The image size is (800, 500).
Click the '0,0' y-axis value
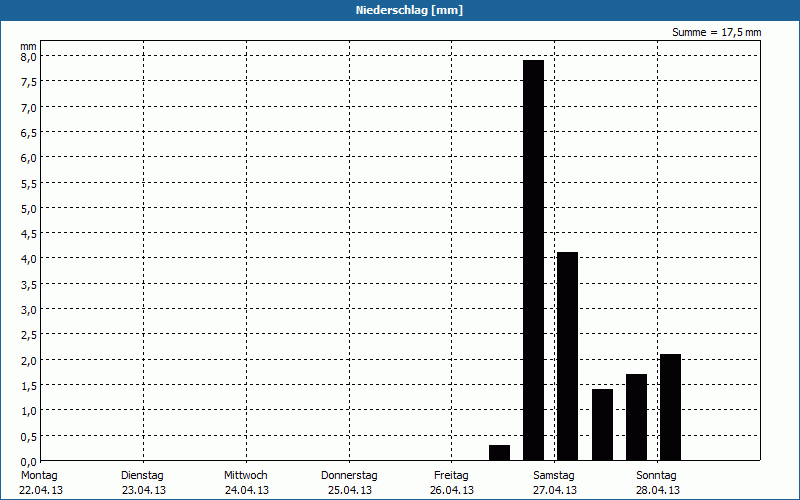[29, 462]
